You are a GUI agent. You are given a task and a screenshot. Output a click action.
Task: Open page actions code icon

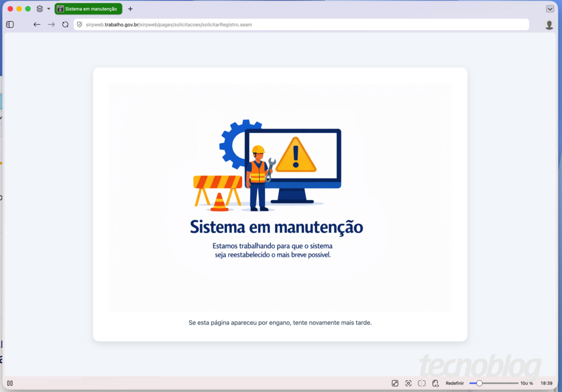[435, 383]
